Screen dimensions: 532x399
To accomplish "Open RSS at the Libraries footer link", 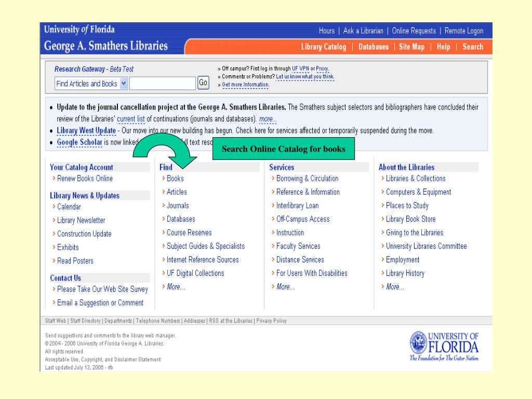I will click(231, 321).
